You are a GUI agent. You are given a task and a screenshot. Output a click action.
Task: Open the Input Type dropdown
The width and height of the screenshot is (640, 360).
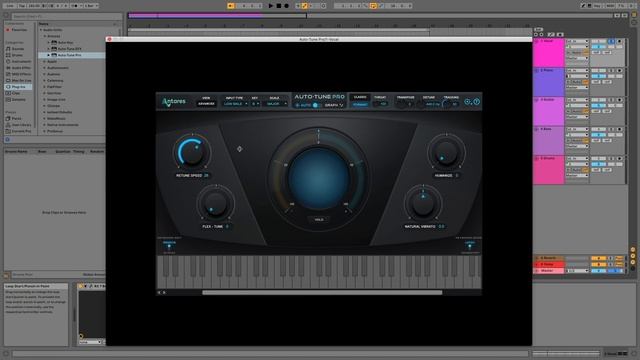235,104
